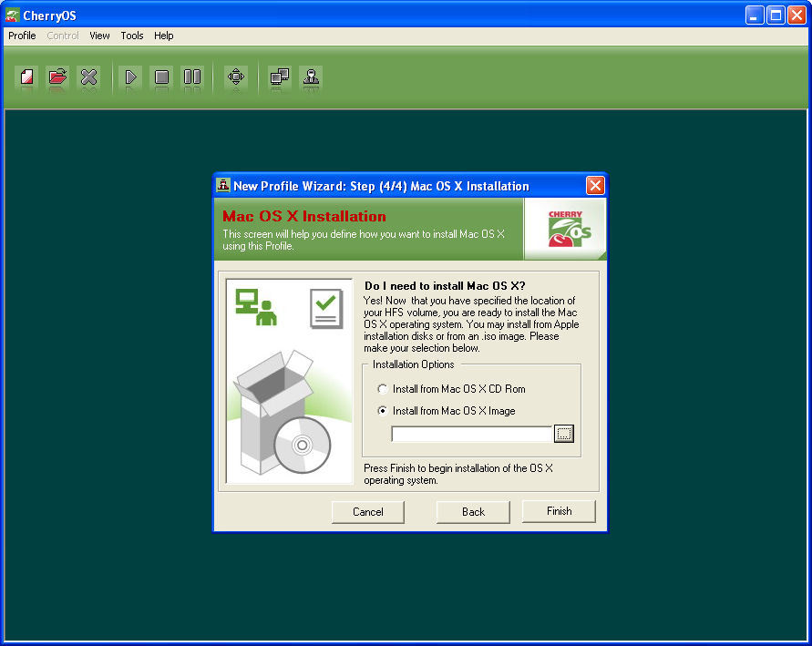Image resolution: width=812 pixels, height=646 pixels.
Task: Close the CherryOS main window
Action: click(x=797, y=15)
